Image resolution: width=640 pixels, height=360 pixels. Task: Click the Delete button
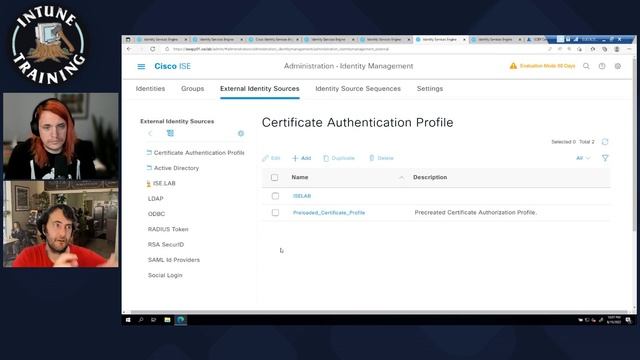tap(381, 158)
